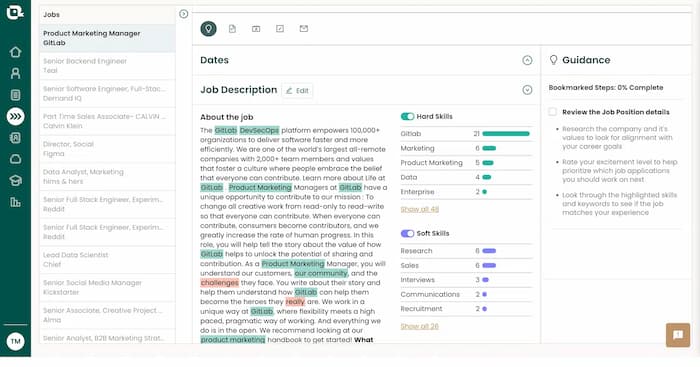Open the document tab icon in the toolbar
The width and height of the screenshot is (700, 367).
(232, 29)
